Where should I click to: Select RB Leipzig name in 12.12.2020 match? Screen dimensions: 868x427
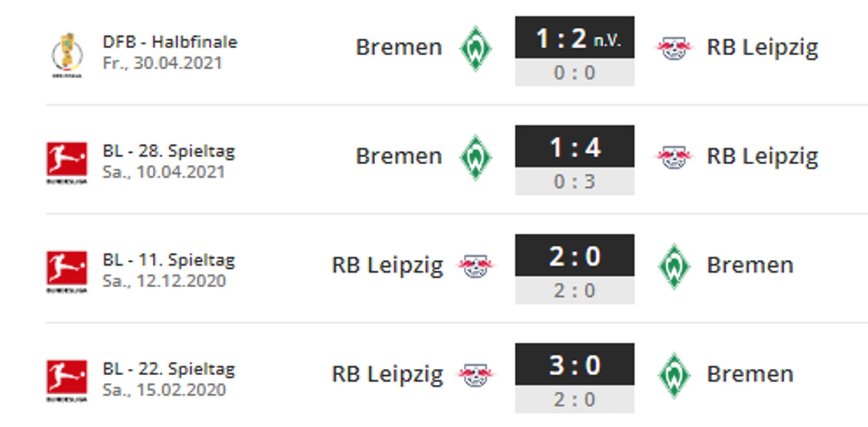387,265
